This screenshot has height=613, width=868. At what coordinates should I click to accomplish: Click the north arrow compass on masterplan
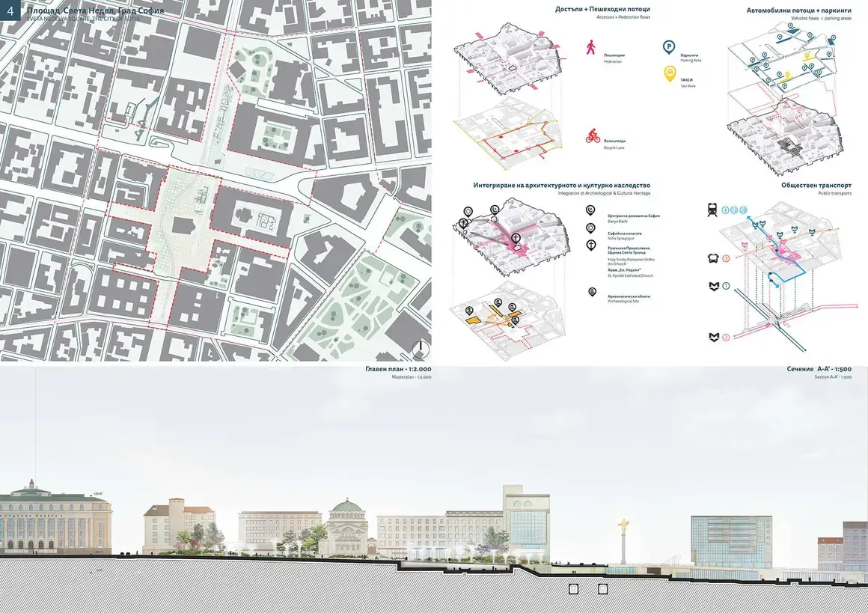click(x=421, y=347)
